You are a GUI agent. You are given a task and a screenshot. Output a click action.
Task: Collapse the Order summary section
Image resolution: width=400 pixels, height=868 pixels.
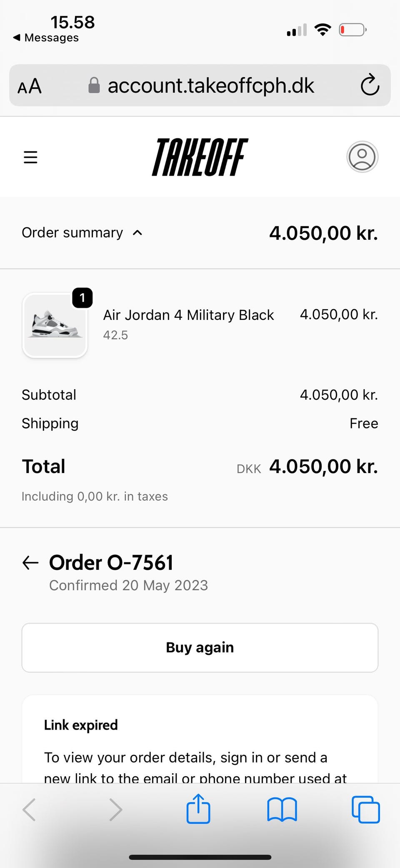click(72, 233)
